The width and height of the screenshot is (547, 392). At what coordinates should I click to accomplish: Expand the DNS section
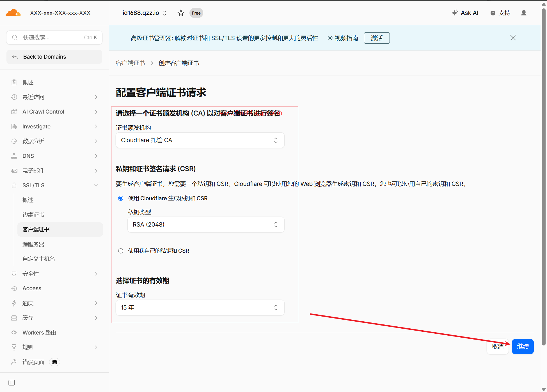coord(96,156)
